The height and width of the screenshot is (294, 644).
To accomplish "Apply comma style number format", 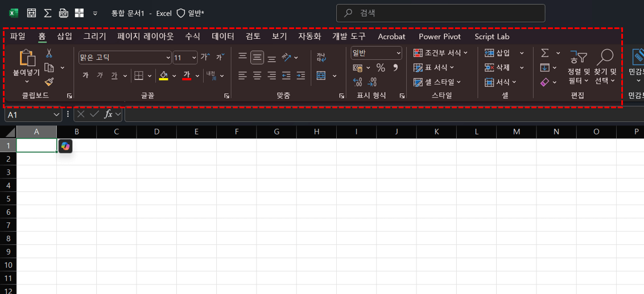I will (x=395, y=67).
